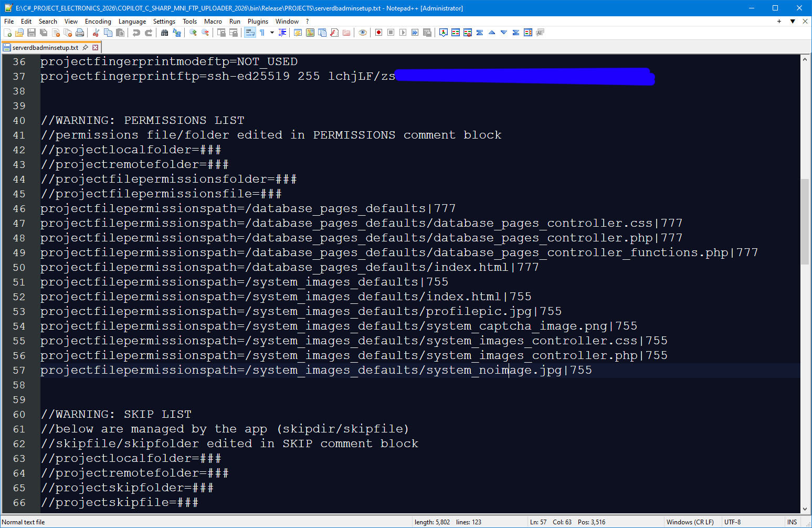The image size is (812, 528).
Task: Click the scrollbar down arrow
Action: (x=805, y=509)
